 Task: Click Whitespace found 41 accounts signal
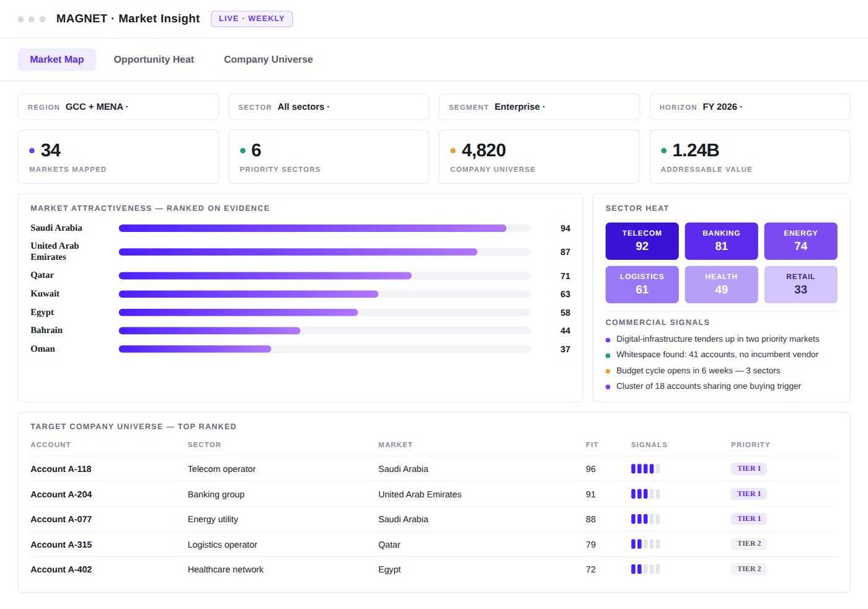click(717, 355)
